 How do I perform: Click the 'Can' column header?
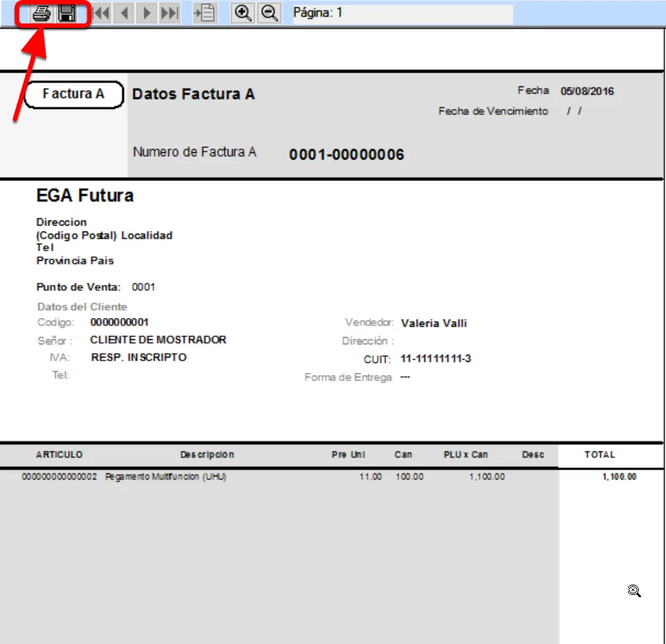(403, 454)
